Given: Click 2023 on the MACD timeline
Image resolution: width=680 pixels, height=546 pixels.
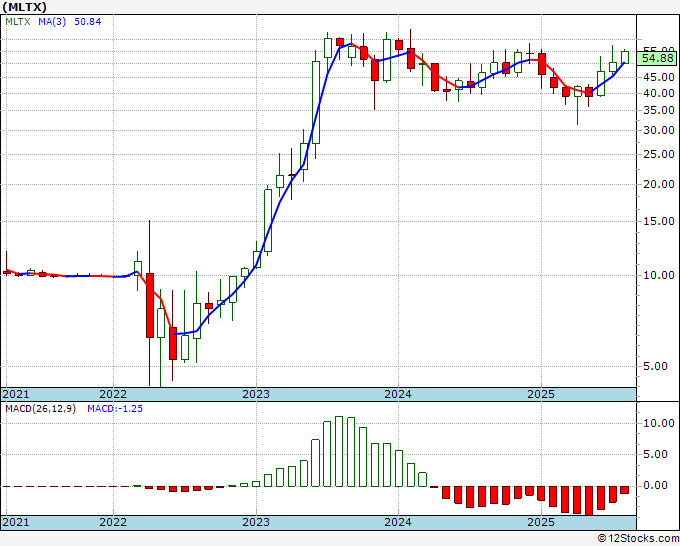Looking at the screenshot, I should (256, 522).
